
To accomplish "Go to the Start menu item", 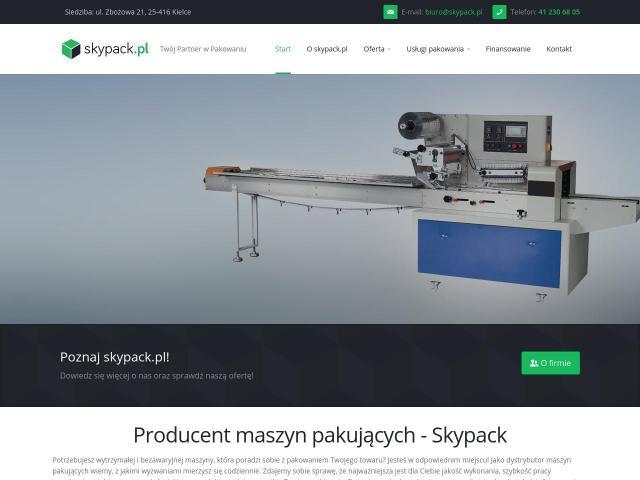I will click(x=283, y=49).
